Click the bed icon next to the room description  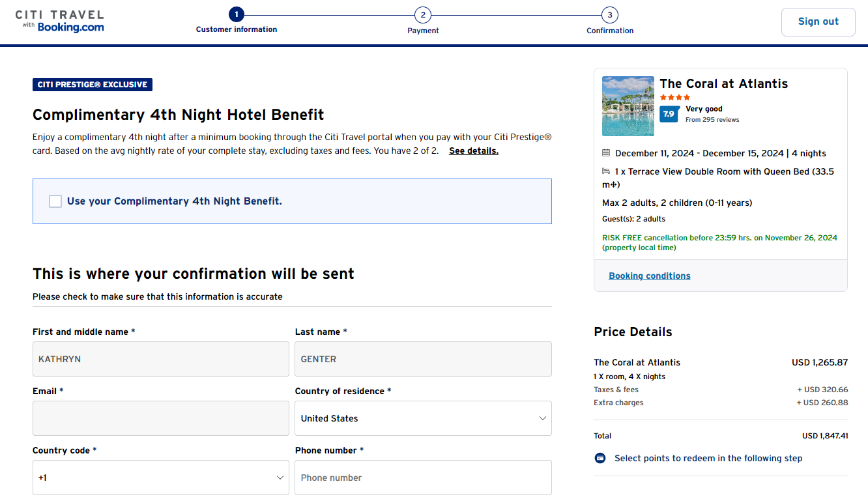(605, 171)
